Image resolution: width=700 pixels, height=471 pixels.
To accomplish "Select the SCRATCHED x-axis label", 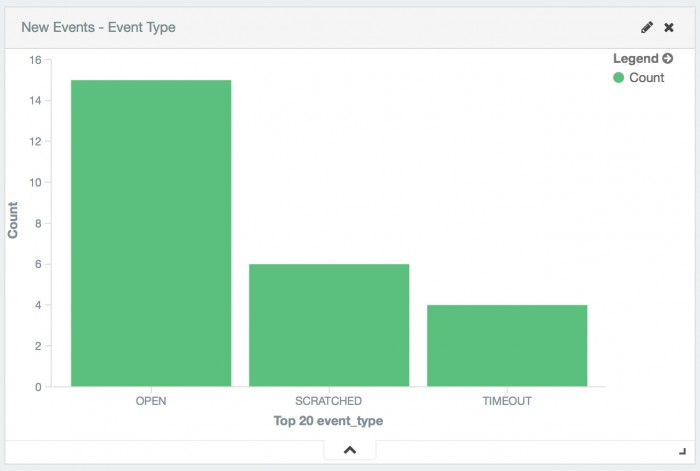I will click(x=329, y=401).
